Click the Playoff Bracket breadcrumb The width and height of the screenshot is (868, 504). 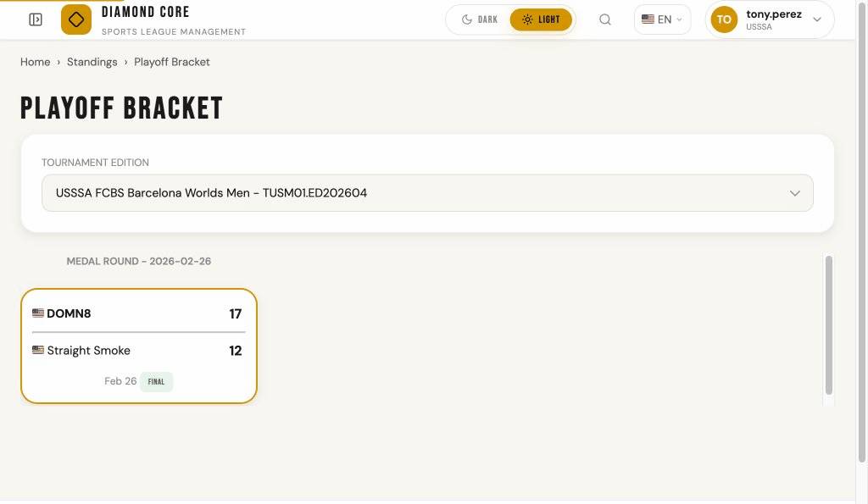click(x=172, y=62)
